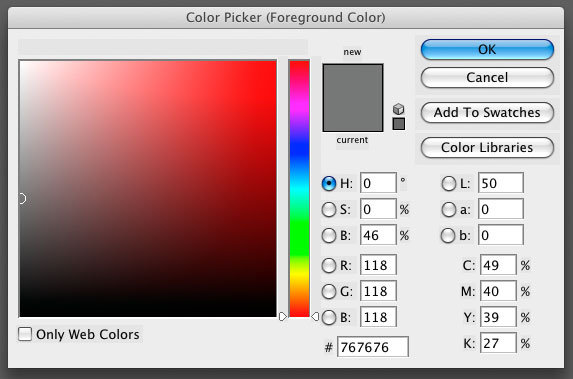Click the M magenta field showing 40
This screenshot has height=379, width=573.
click(498, 291)
